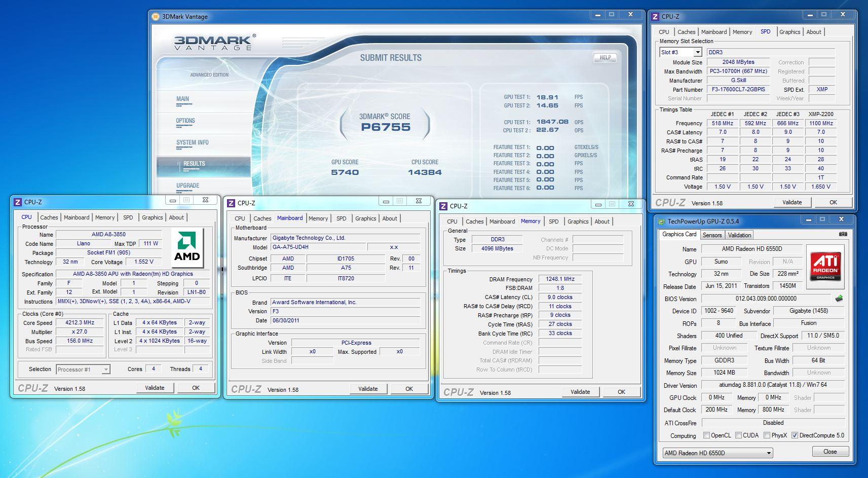Close the CPU-Z SPD window
The image size is (868, 478).
click(843, 15)
